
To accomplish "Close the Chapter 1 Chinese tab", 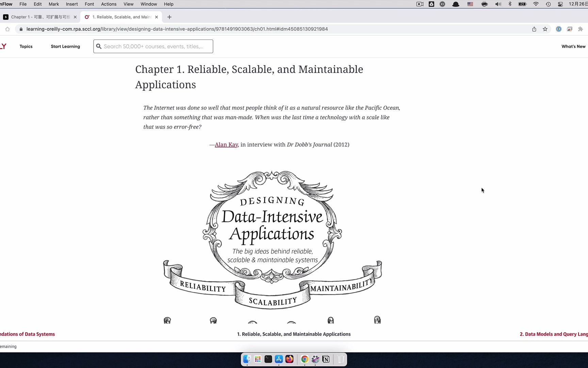I will 75,17.
